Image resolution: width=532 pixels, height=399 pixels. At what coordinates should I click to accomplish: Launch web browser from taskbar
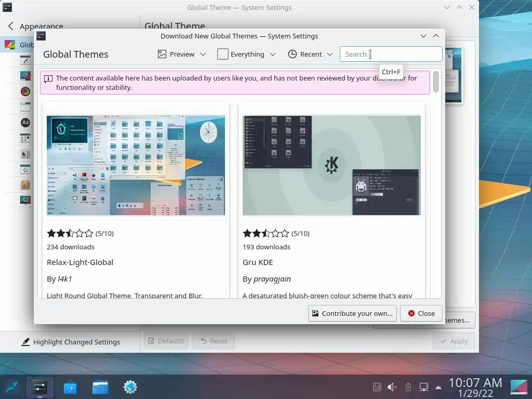tap(130, 387)
